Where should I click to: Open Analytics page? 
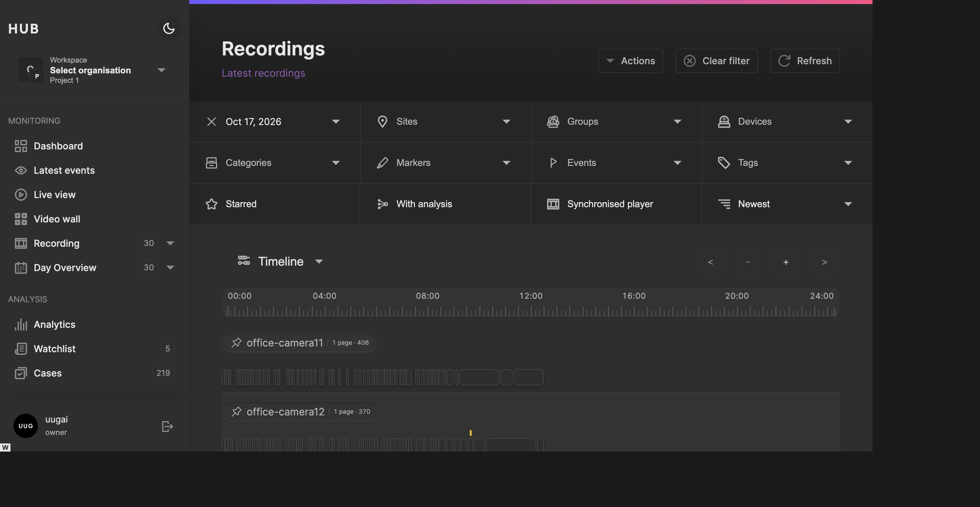[x=54, y=324]
